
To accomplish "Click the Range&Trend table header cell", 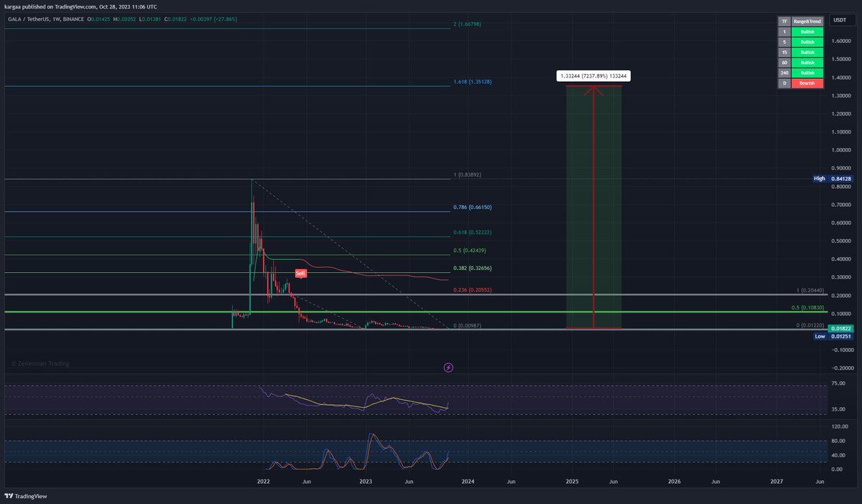I will coord(808,22).
